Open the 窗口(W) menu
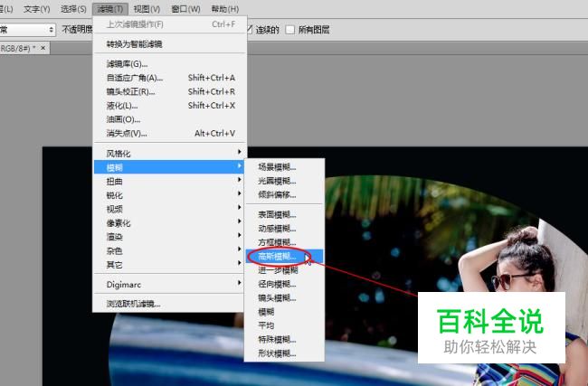Viewport: 588px width, 386px height. (x=185, y=9)
